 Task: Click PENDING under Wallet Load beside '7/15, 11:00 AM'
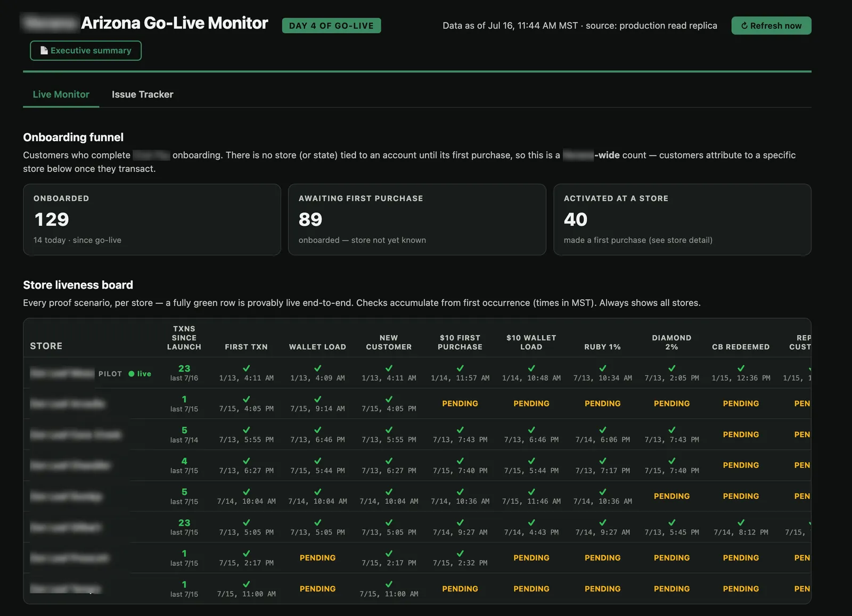pyautogui.click(x=317, y=589)
